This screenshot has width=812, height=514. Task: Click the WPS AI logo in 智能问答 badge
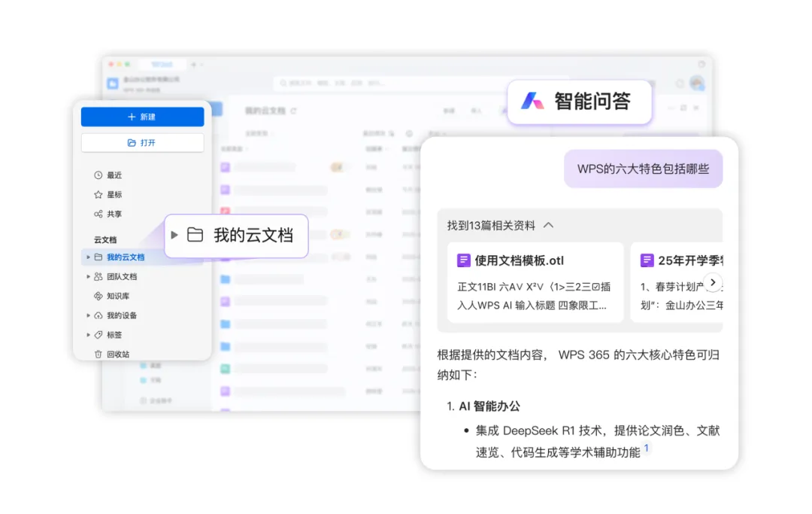coord(532,101)
